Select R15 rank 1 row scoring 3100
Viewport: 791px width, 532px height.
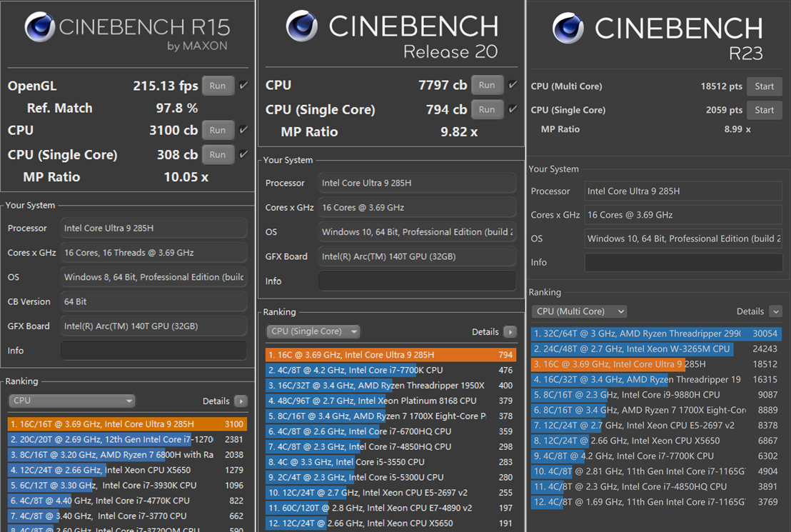(127, 424)
